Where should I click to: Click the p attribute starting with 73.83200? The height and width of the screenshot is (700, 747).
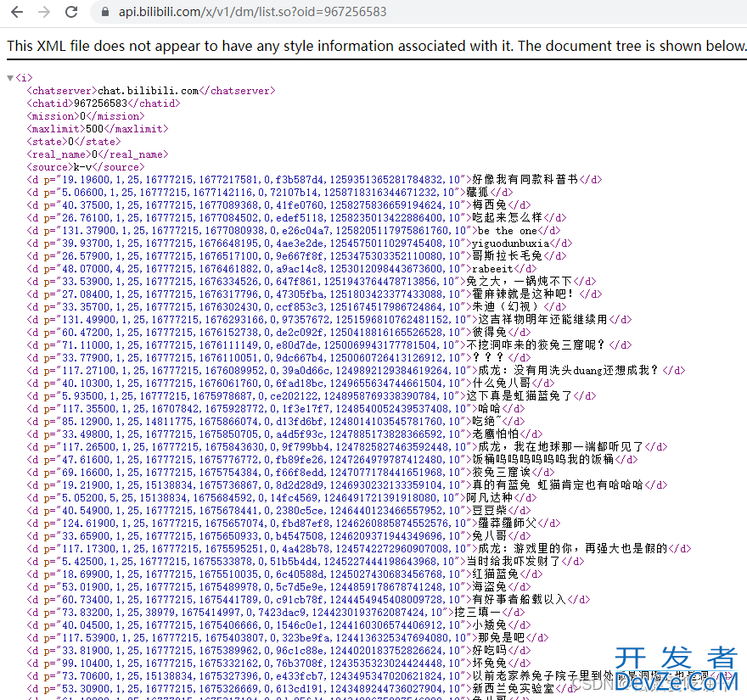[x=246, y=613]
